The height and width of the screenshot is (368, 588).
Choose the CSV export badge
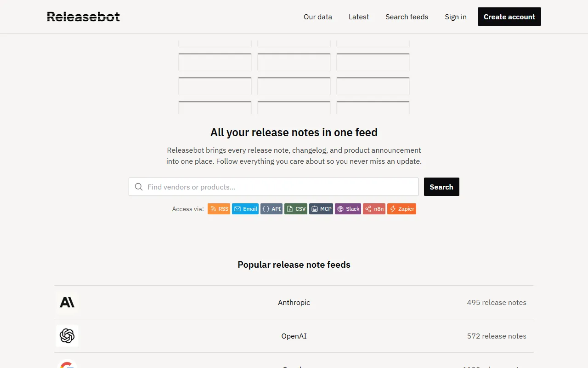point(296,209)
